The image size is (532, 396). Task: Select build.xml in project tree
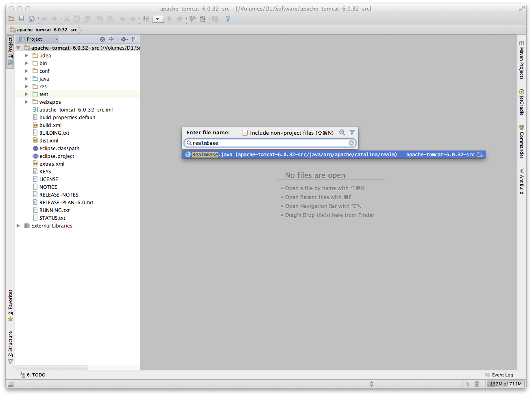[50, 125]
